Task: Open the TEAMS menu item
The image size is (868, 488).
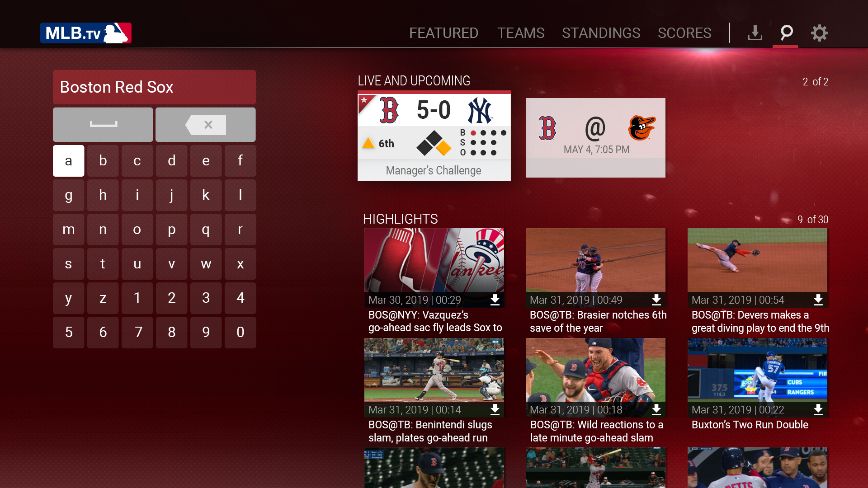Action: [x=521, y=33]
